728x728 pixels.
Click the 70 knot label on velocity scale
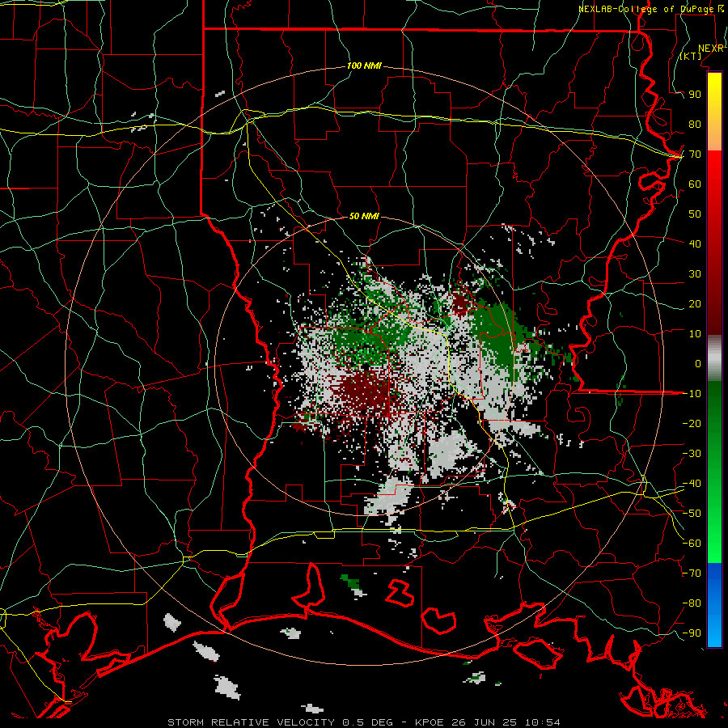tap(695, 154)
